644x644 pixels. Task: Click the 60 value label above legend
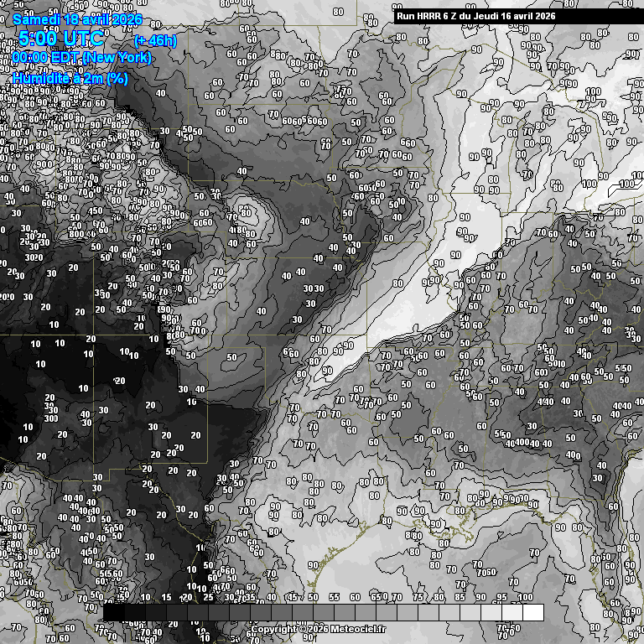click(x=355, y=598)
